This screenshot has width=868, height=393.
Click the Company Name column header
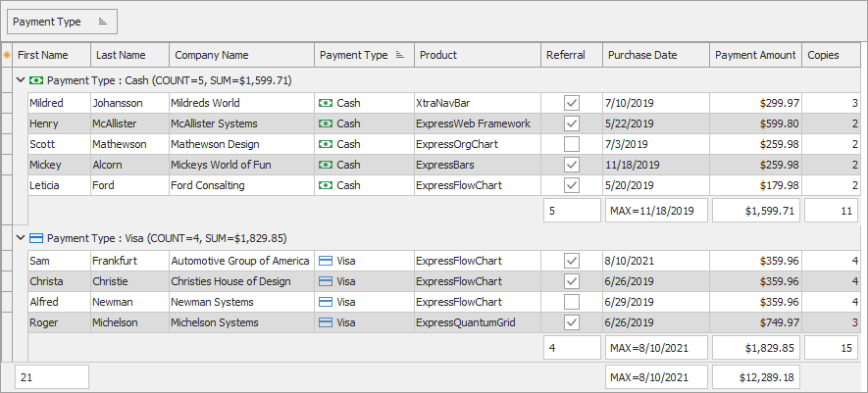point(241,56)
